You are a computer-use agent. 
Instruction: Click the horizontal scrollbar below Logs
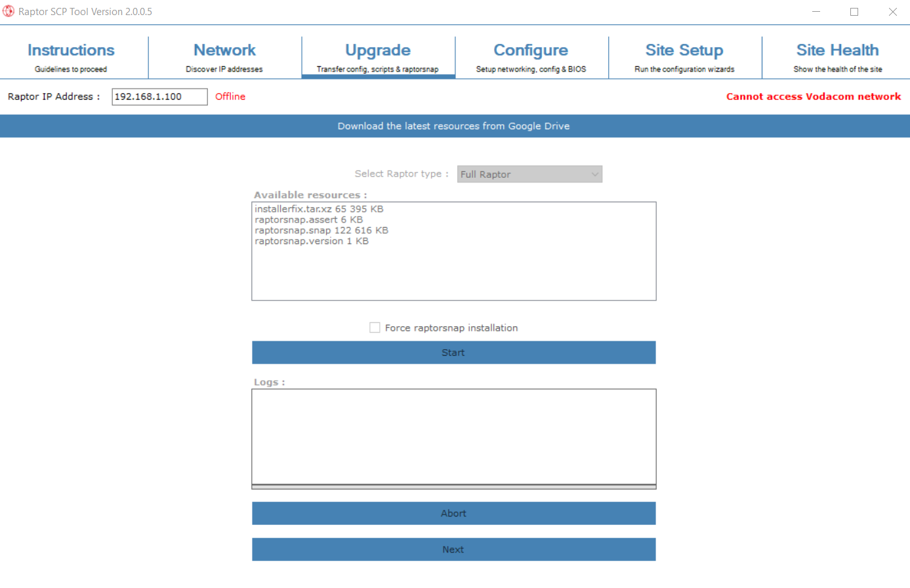tap(453, 486)
